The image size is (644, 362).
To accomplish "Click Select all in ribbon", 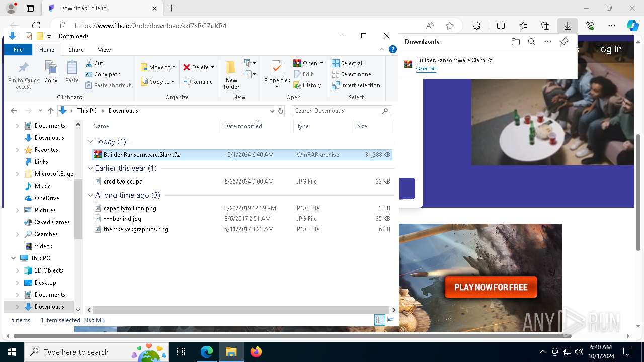I will [x=348, y=63].
